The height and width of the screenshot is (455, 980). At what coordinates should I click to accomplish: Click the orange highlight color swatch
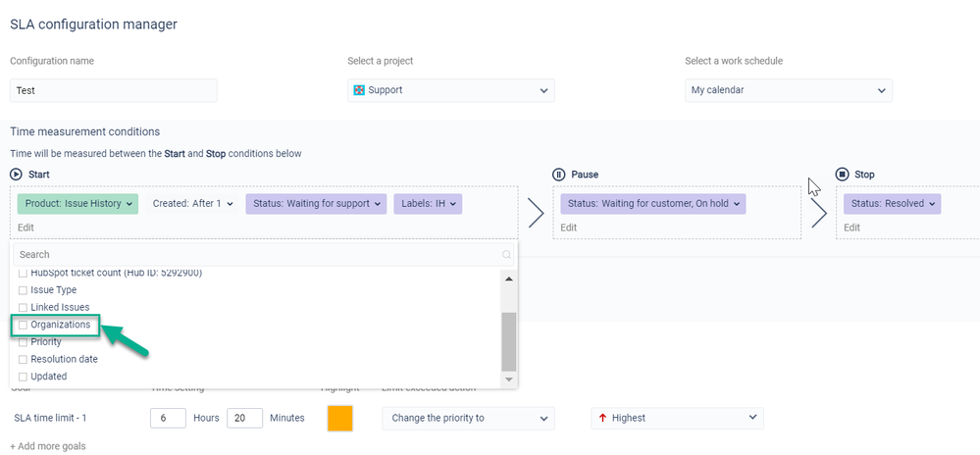(340, 418)
